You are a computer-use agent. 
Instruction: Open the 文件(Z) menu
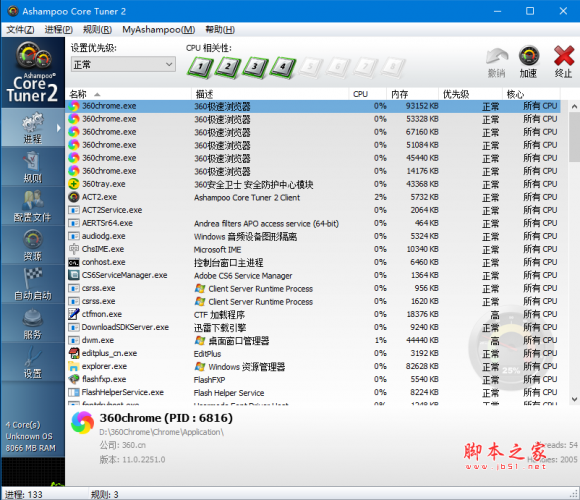(20, 30)
